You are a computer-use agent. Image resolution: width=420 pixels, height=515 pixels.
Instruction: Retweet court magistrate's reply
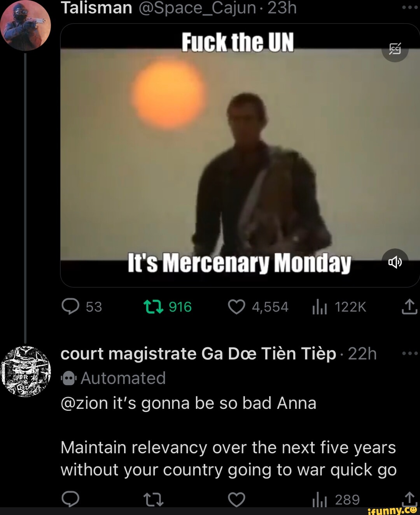coord(153,499)
